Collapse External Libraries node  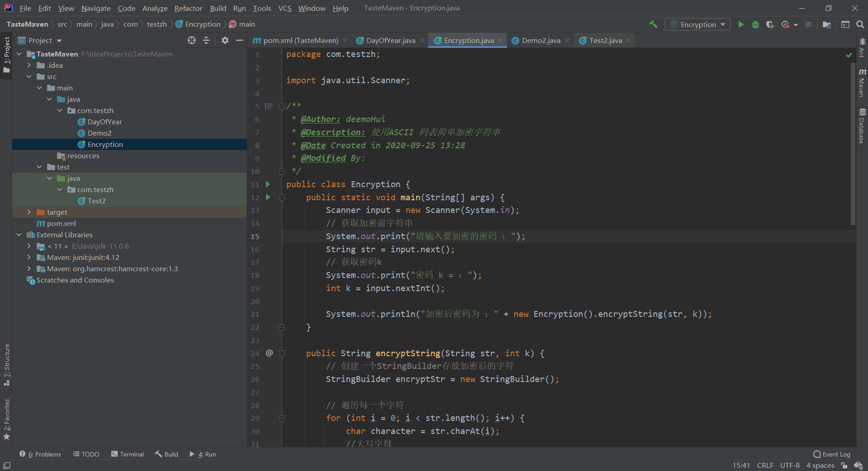[x=19, y=235]
